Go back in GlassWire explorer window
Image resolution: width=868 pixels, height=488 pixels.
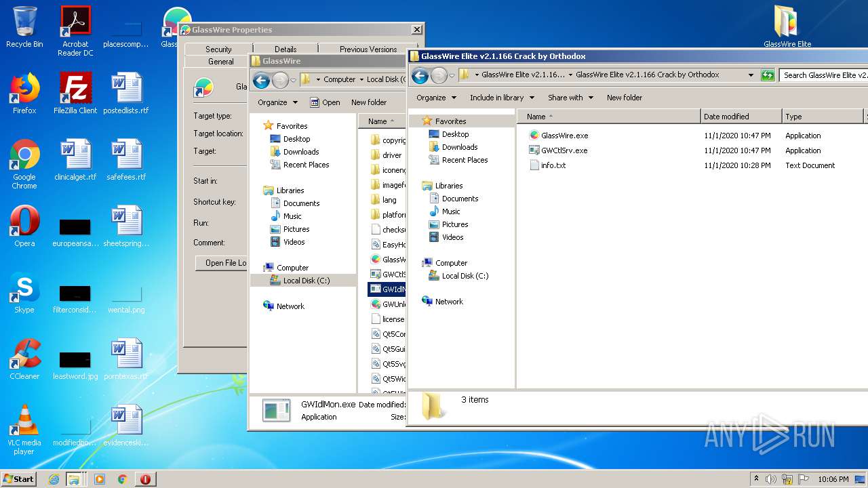coord(262,80)
